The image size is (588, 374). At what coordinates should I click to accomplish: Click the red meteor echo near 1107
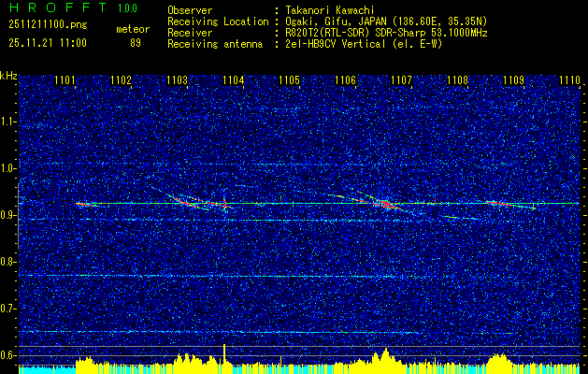tap(385, 204)
